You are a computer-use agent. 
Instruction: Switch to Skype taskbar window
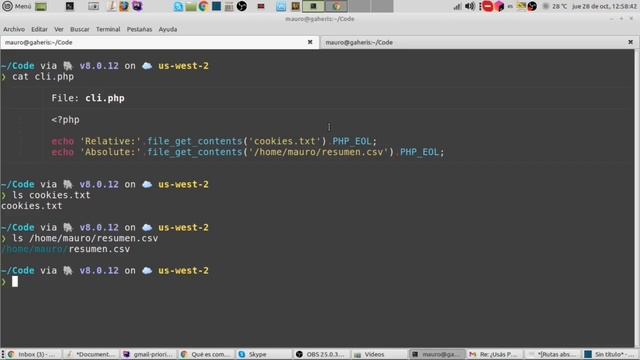265,354
